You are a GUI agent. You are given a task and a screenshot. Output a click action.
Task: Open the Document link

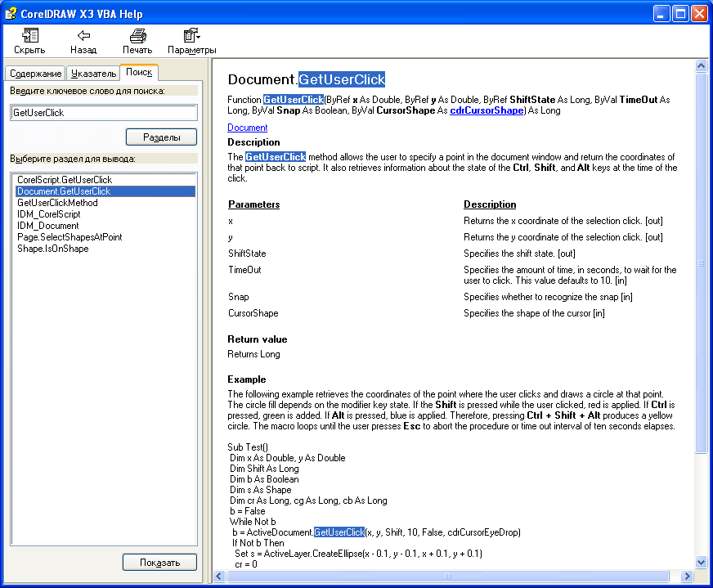coord(248,128)
